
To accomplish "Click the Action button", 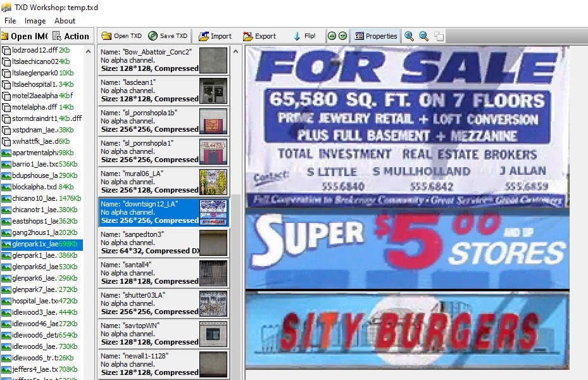I will [x=72, y=36].
